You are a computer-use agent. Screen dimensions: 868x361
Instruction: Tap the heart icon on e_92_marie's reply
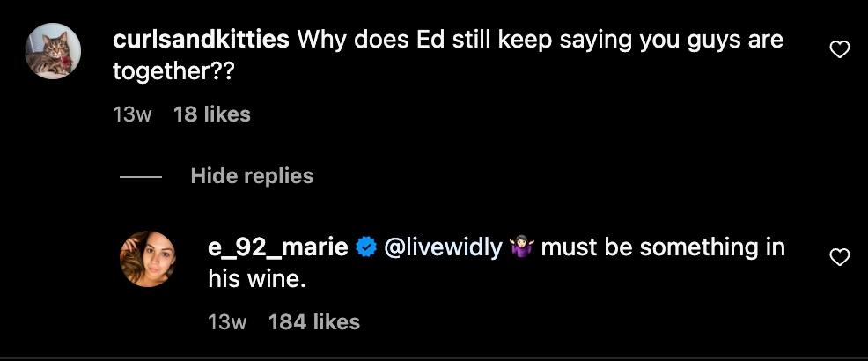(x=840, y=257)
